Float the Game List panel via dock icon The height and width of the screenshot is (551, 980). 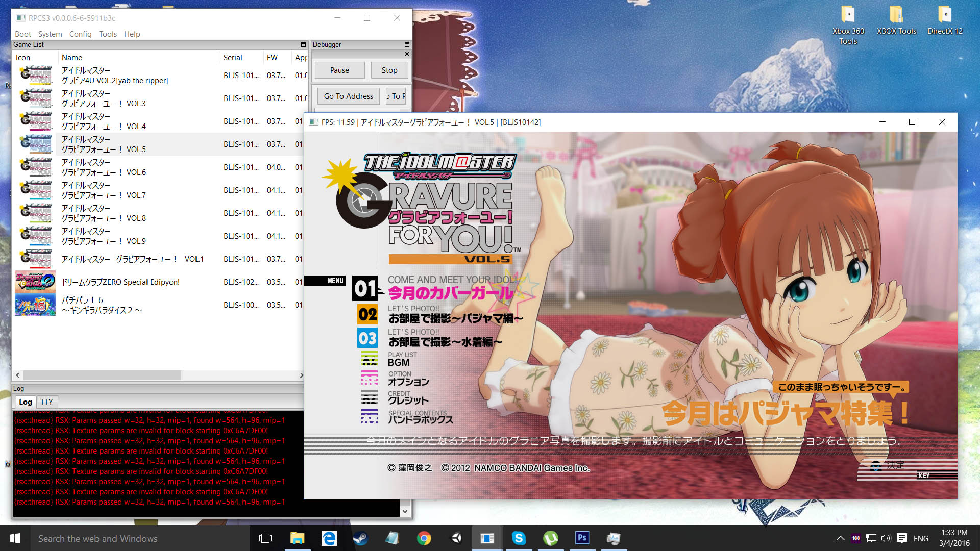coord(303,44)
